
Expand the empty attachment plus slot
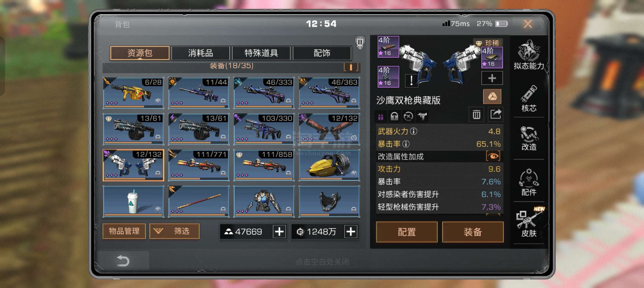tap(492, 78)
